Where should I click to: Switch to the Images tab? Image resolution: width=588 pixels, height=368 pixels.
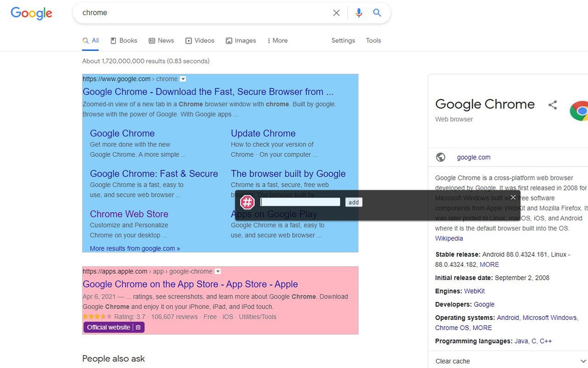[241, 40]
